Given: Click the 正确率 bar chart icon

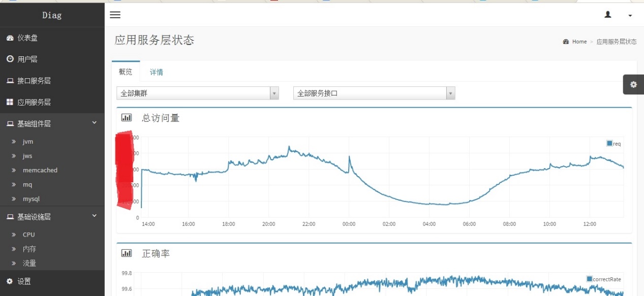Looking at the screenshot, I should pyautogui.click(x=127, y=253).
